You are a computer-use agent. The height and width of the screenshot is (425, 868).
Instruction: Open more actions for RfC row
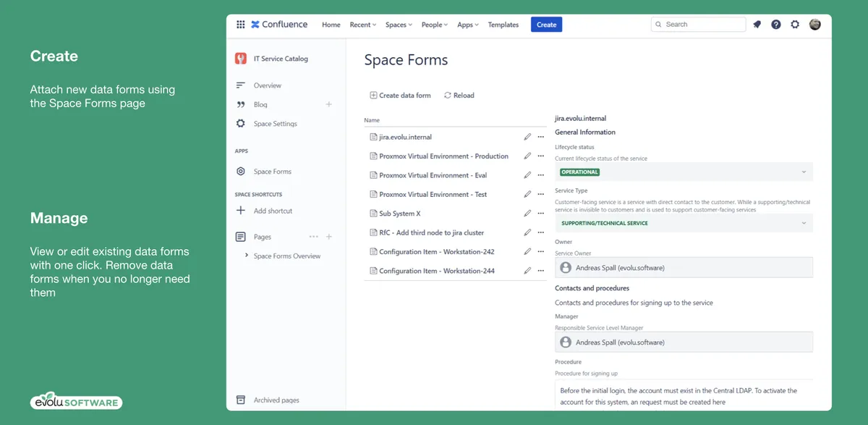[x=540, y=233]
